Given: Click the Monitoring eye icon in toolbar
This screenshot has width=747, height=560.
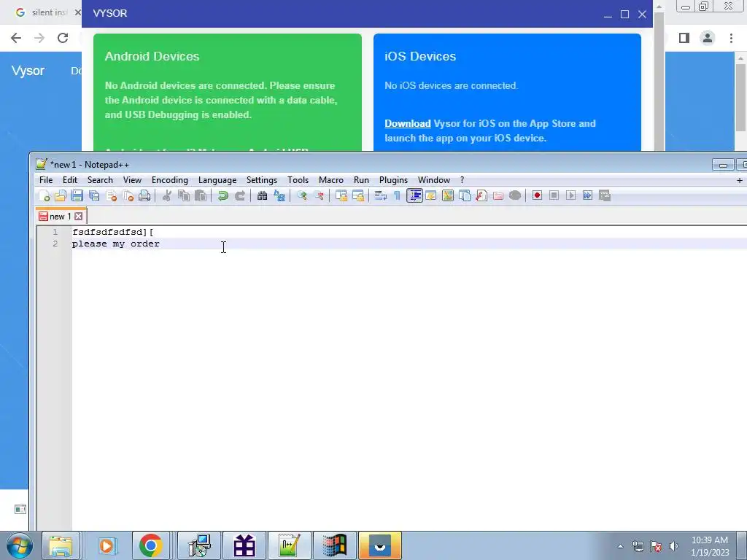Looking at the screenshot, I should coord(515,195).
